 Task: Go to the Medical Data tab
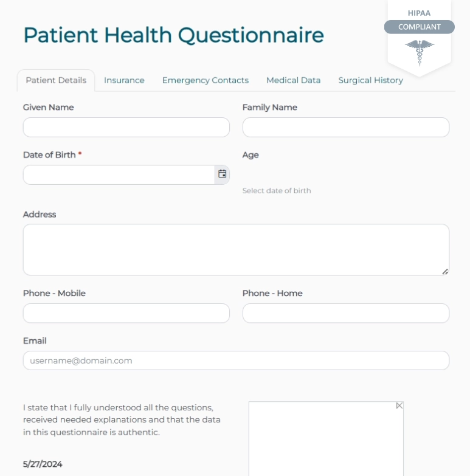click(293, 80)
